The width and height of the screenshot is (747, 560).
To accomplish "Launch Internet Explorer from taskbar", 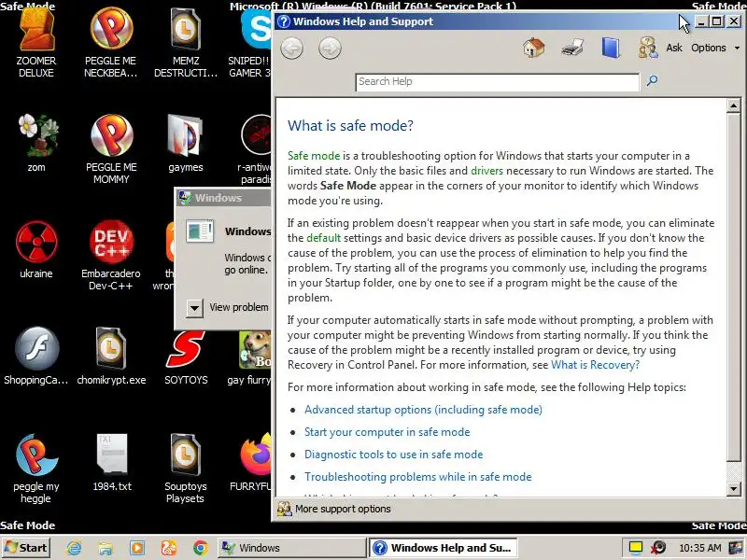I will pos(74,548).
